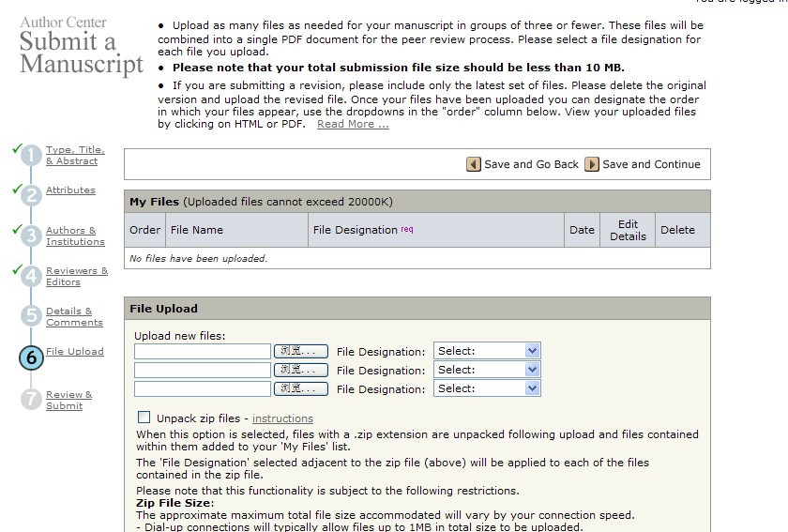Open the first File Designation dropdown
This screenshot has width=788, height=532.
click(487, 351)
